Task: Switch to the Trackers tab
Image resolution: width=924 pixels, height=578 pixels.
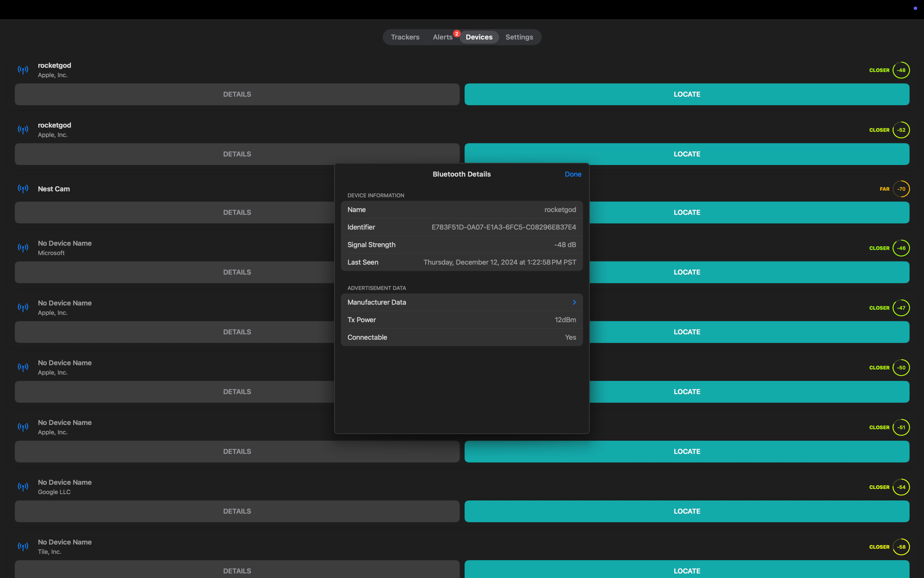Action: pyautogui.click(x=405, y=37)
